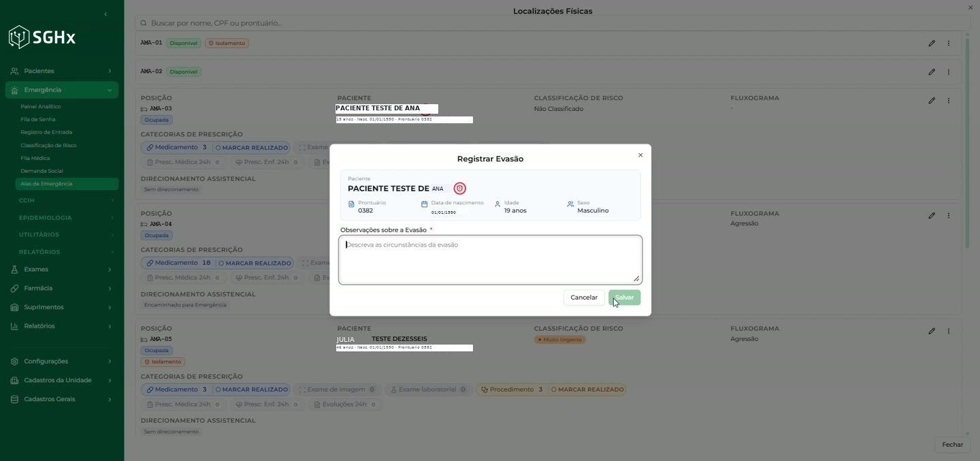Image resolution: width=980 pixels, height=461 pixels.
Task: Expand the Exames menu
Action: tap(110, 270)
